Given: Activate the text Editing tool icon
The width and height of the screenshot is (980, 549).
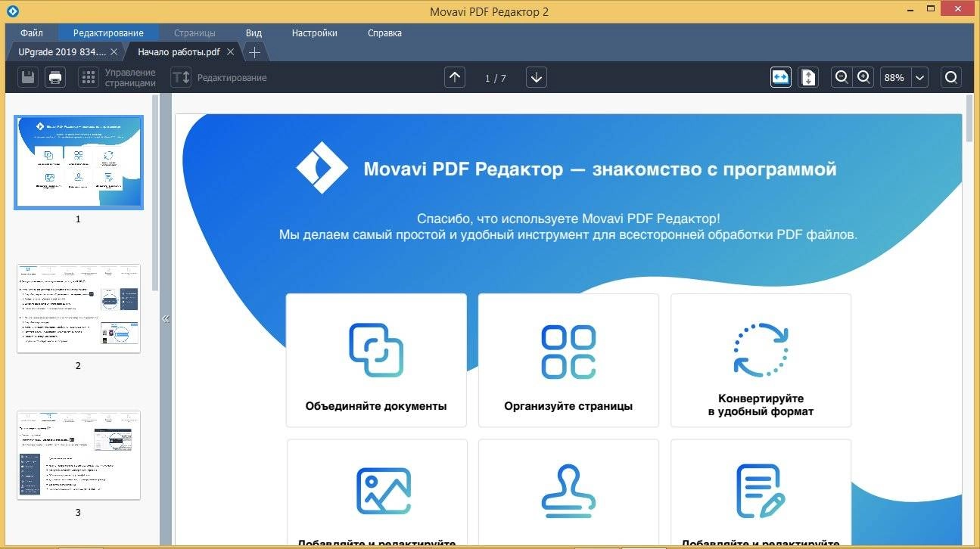Looking at the screenshot, I should coord(181,77).
